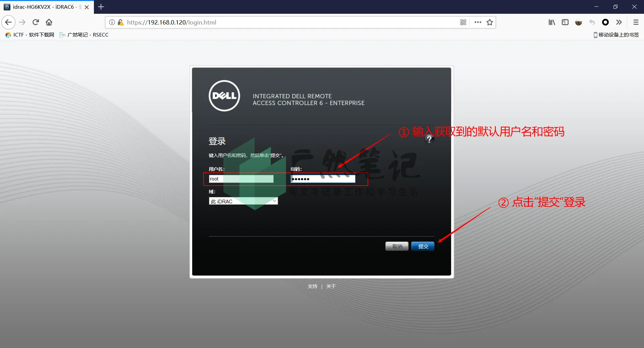The width and height of the screenshot is (644, 348).
Task: Open a new browser tab
Action: pos(101,7)
